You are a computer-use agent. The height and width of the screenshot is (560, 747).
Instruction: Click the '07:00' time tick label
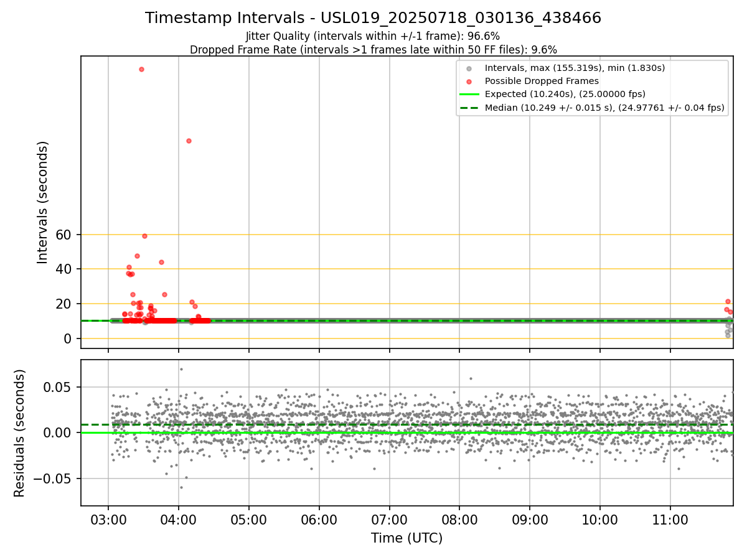click(390, 519)
